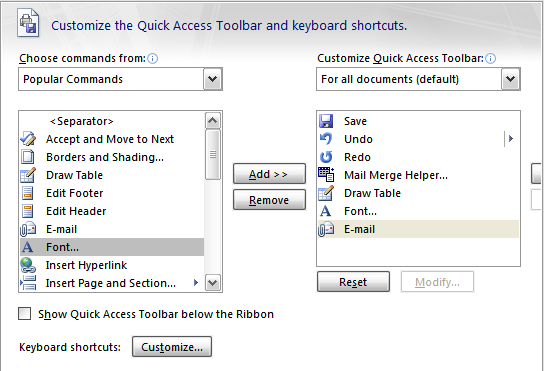Click the commands list scrollbar thumb
The width and height of the screenshot is (544, 371).
(x=213, y=155)
